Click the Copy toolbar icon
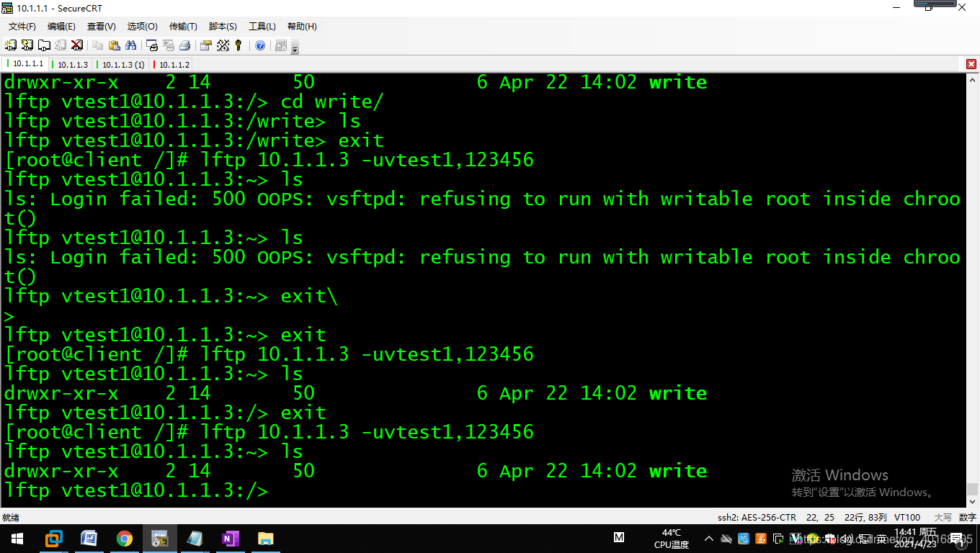The width and height of the screenshot is (980, 553). 98,45
